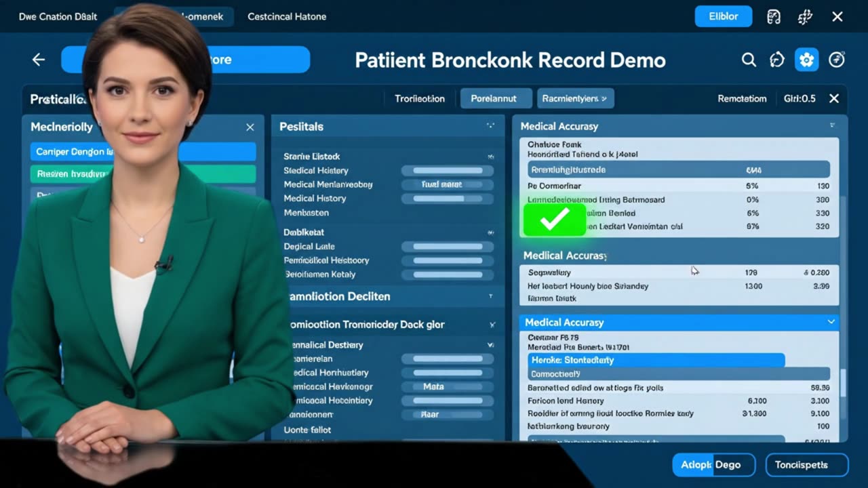Select the Rrentiuhgjtiusrede header row
The width and height of the screenshot is (868, 488).
(x=678, y=170)
